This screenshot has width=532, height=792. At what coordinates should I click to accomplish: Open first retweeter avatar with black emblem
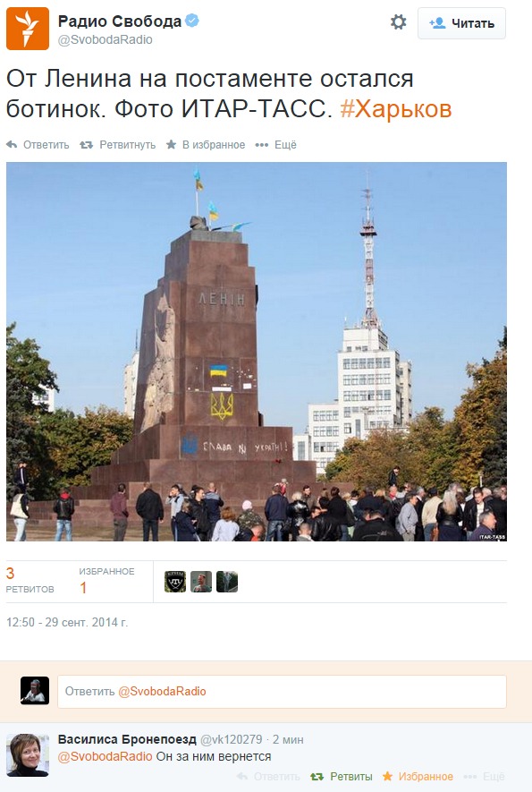point(175,582)
